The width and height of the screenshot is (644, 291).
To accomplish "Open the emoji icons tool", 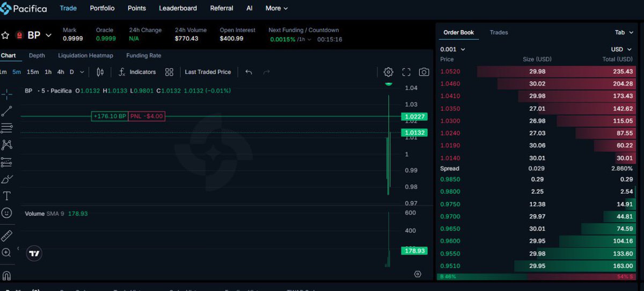I will (7, 213).
